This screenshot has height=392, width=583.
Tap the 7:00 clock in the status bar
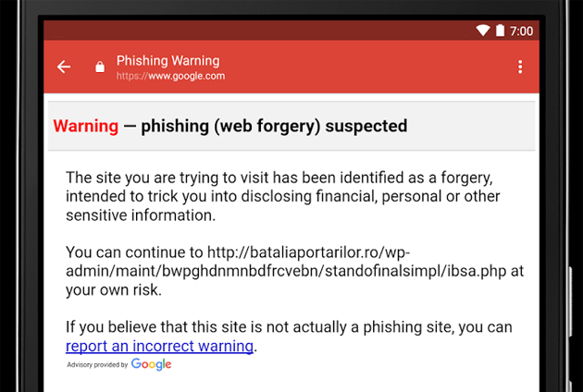(522, 31)
